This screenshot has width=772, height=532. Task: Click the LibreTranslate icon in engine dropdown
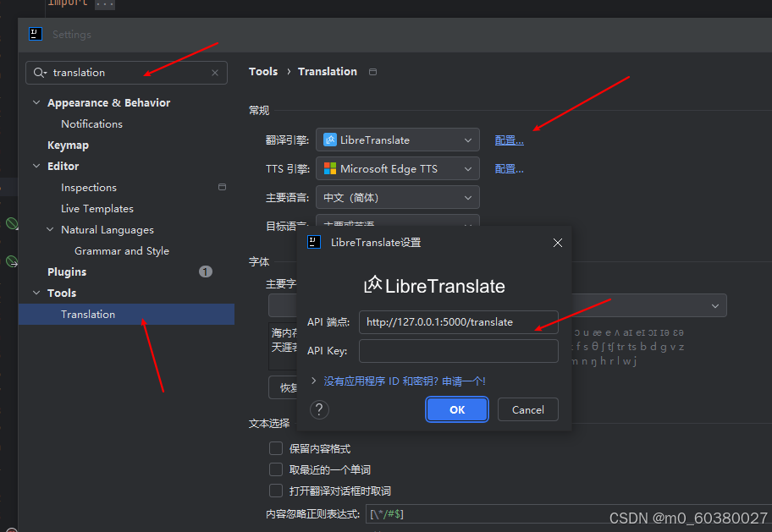pos(330,140)
